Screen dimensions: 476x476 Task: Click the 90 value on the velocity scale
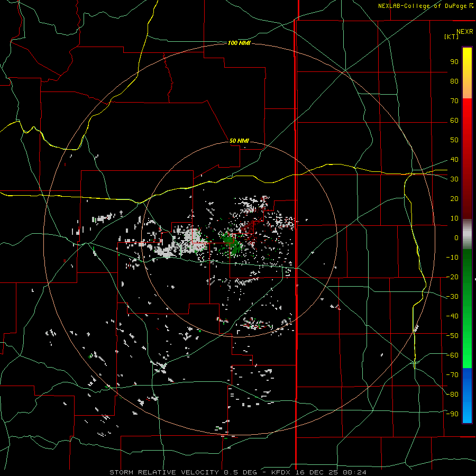(454, 62)
